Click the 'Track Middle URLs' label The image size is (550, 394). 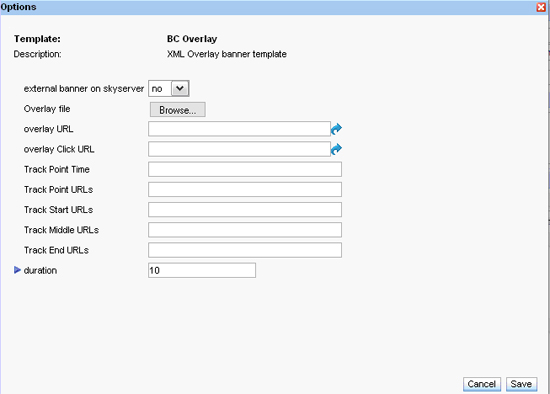(x=61, y=230)
